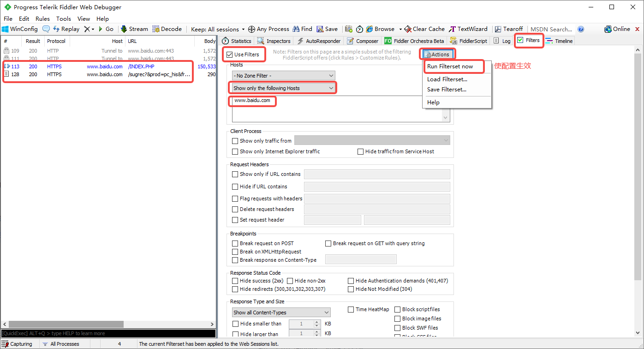Open the File menu
Viewport: 644px width, 349px height.
click(x=8, y=18)
